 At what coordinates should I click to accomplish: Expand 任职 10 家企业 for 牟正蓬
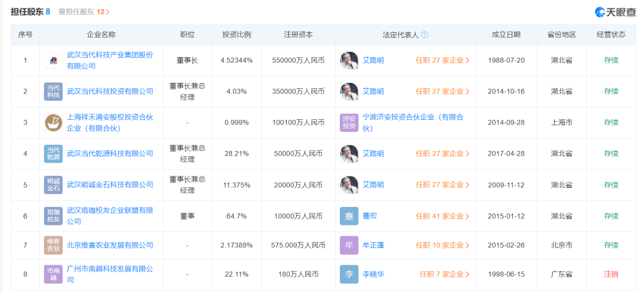click(442, 245)
